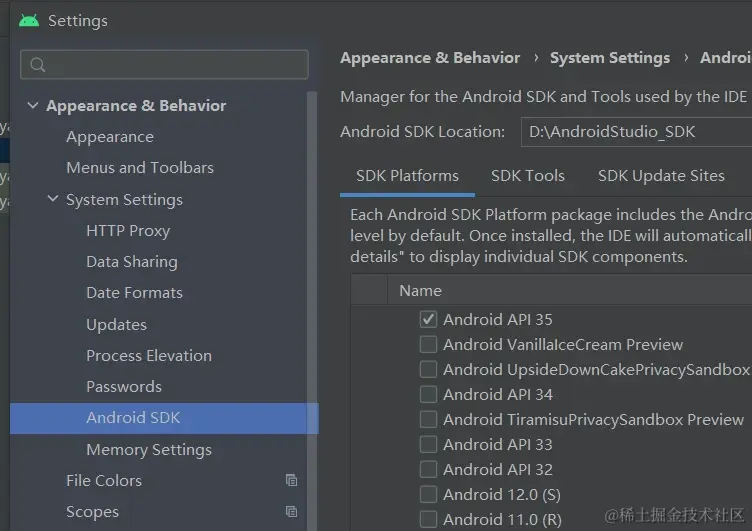
Task: Select System Settings in the tree
Action: [124, 200]
